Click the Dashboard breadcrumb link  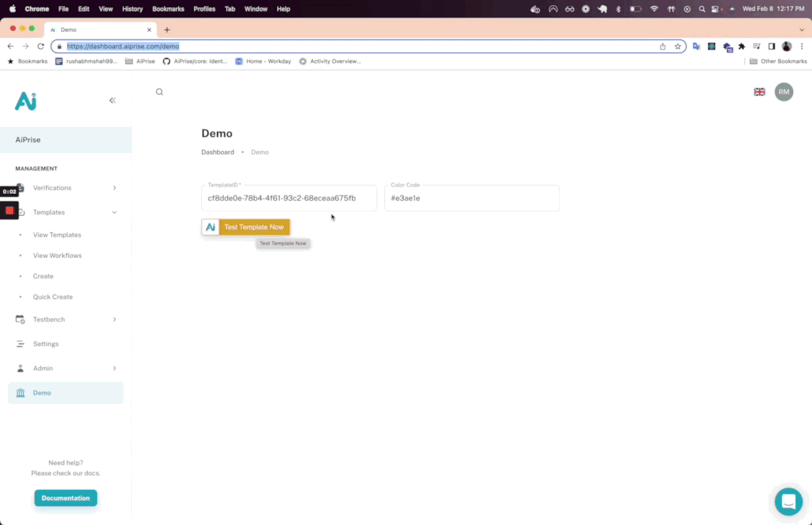(x=217, y=152)
